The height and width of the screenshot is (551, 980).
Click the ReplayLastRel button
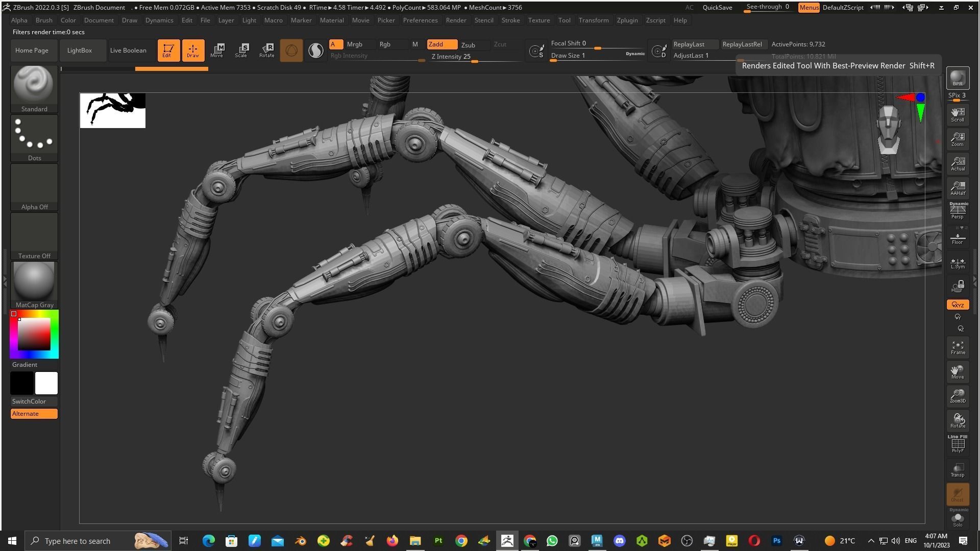744,44
